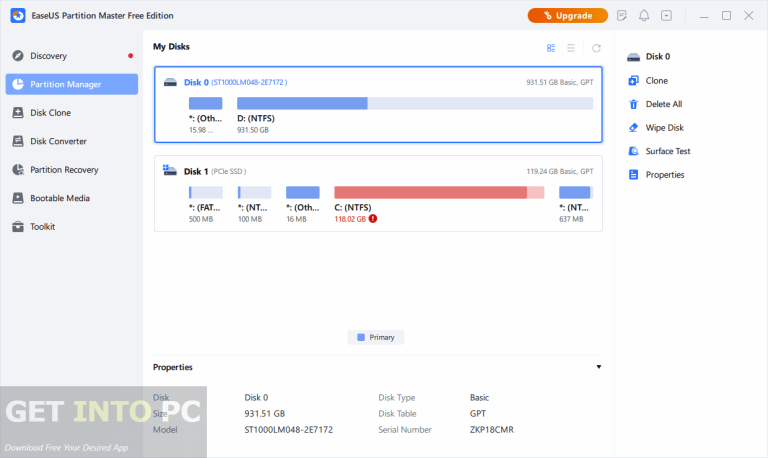Click the Primary legend swatch

click(361, 337)
